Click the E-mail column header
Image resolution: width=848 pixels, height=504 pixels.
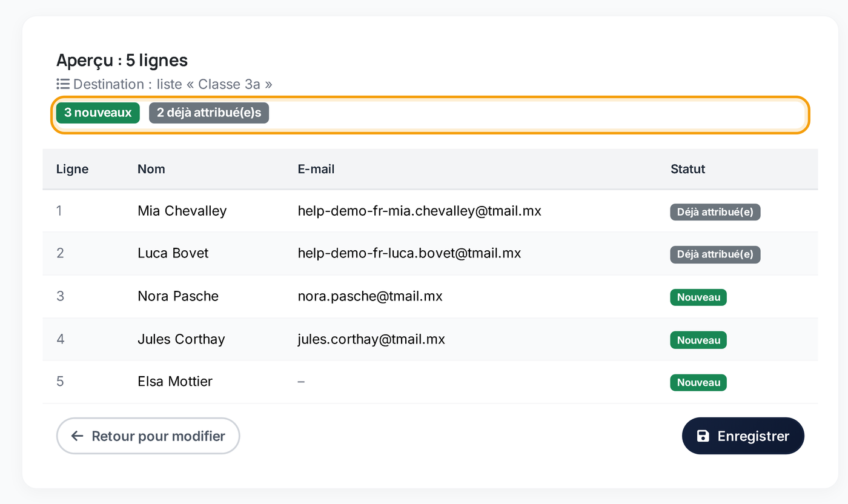(316, 169)
